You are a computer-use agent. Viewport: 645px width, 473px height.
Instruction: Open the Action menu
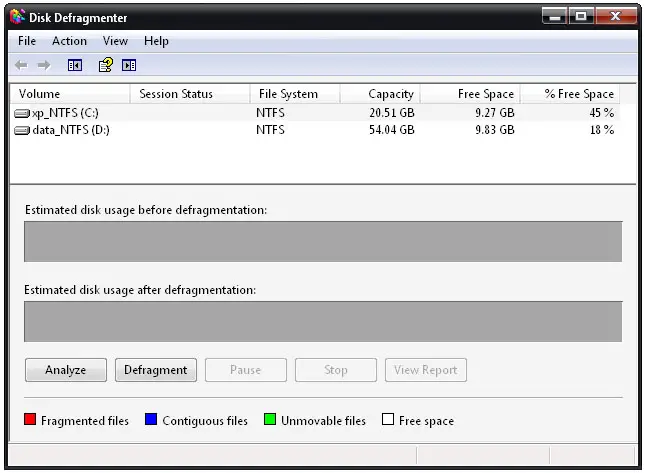tap(70, 41)
